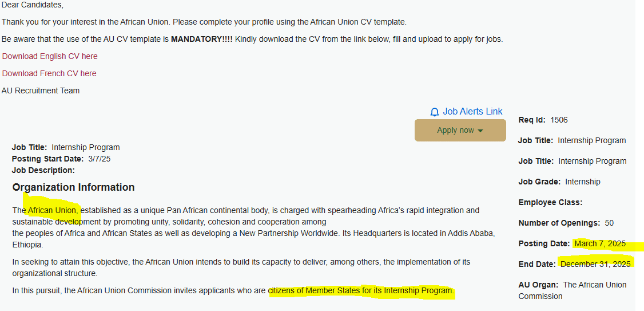Click the bold MANDATORY!!!! word
The width and height of the screenshot is (644, 311).
click(x=202, y=39)
